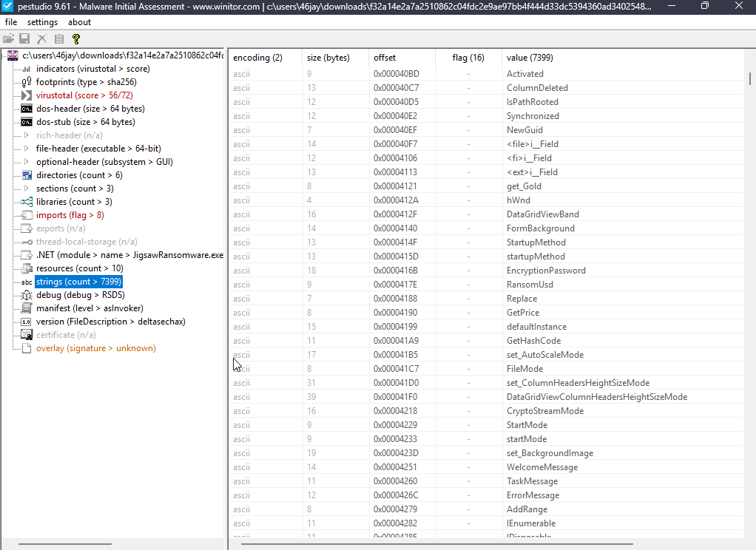Click offset cell 0x00004218
The width and height of the screenshot is (756, 550).
(x=395, y=411)
